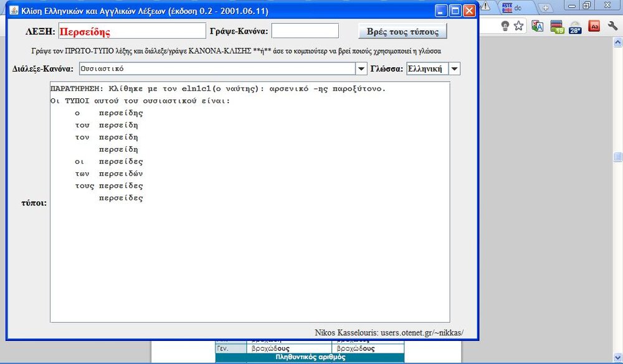Maximize the Κλίση Ελληνικών window
Viewport: 623px width, 364px height.
455,11
